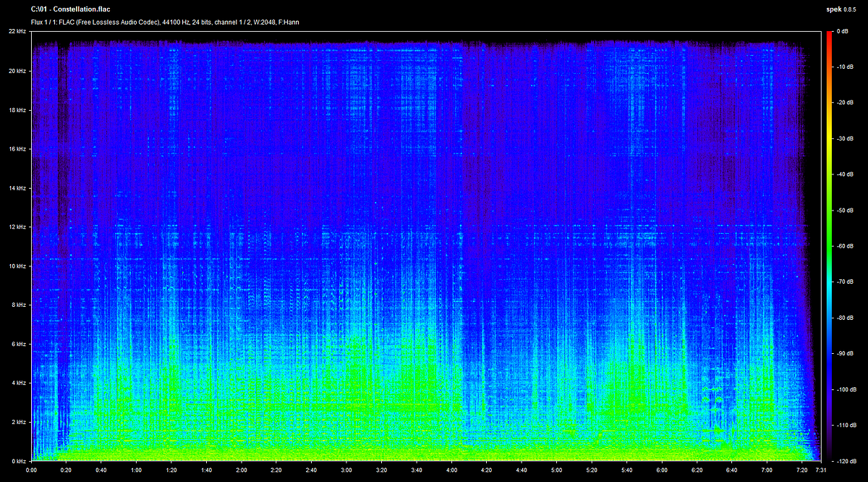Click the 0:00 start time label
This screenshot has width=868, height=482.
(x=32, y=470)
